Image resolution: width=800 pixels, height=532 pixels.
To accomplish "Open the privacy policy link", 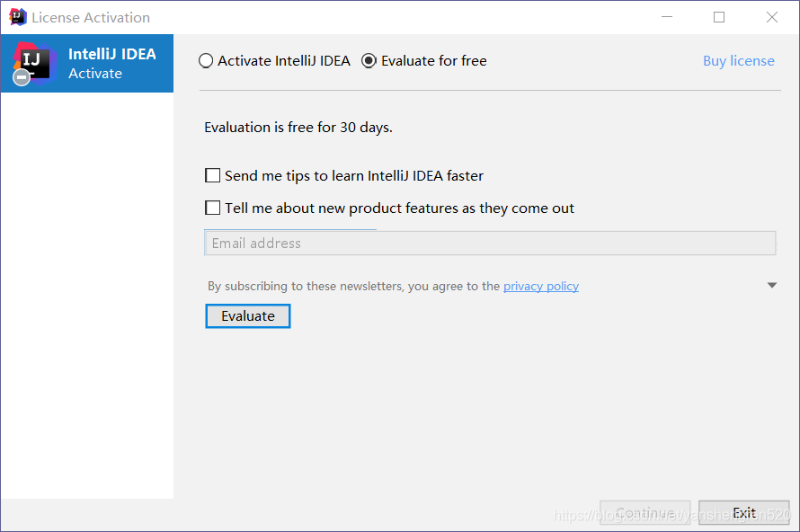I will 540,287.
